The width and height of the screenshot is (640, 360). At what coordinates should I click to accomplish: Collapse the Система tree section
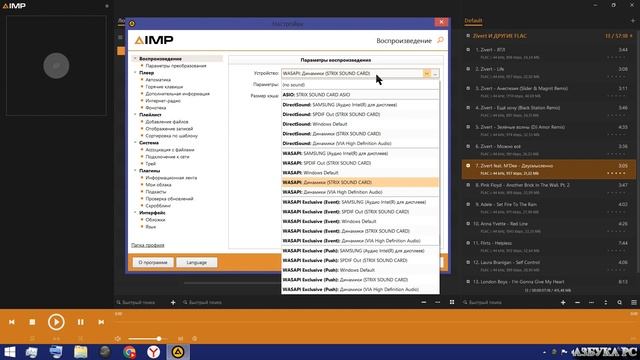(x=135, y=143)
